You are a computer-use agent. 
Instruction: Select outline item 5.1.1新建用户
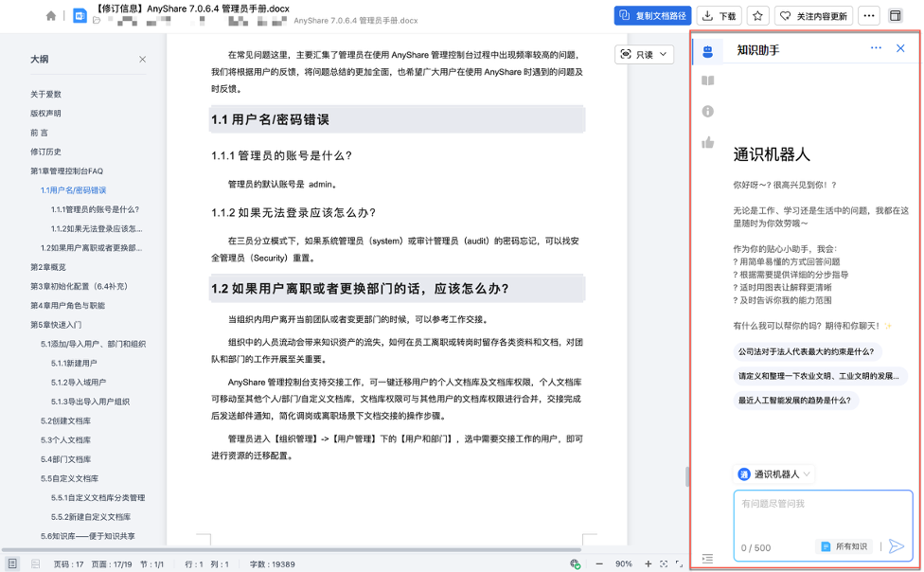tap(74, 364)
